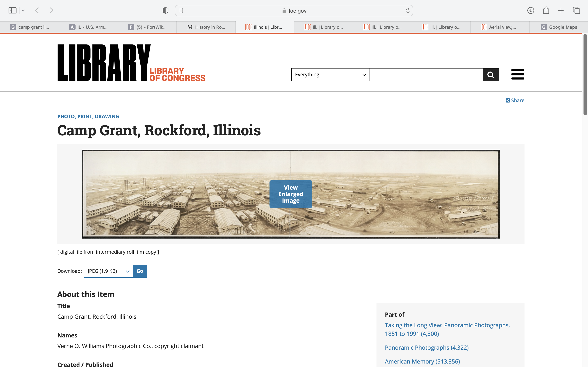This screenshot has width=588, height=367.
Task: Open the JPEG download format dropdown
Action: (108, 271)
